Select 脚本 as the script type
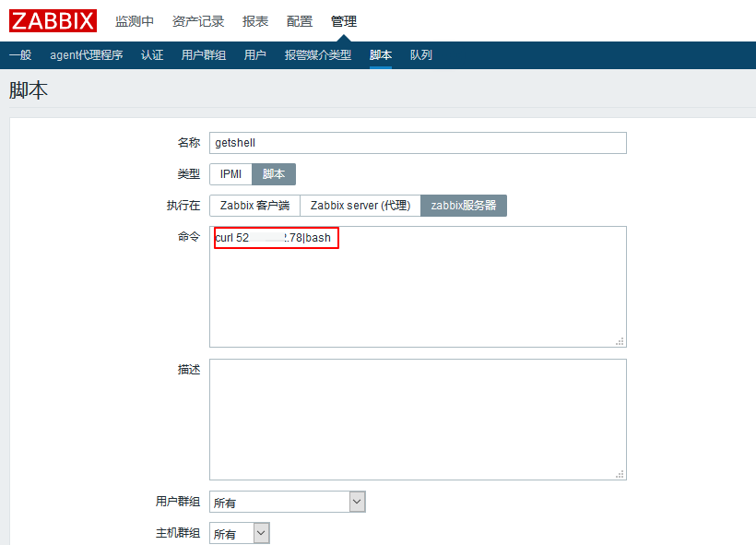This screenshot has height=545, width=756. [274, 174]
